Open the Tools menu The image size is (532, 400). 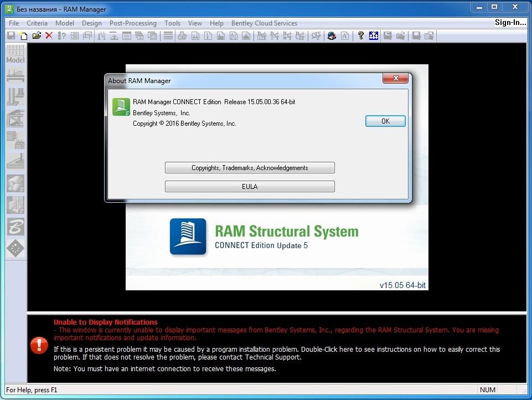pyautogui.click(x=172, y=23)
